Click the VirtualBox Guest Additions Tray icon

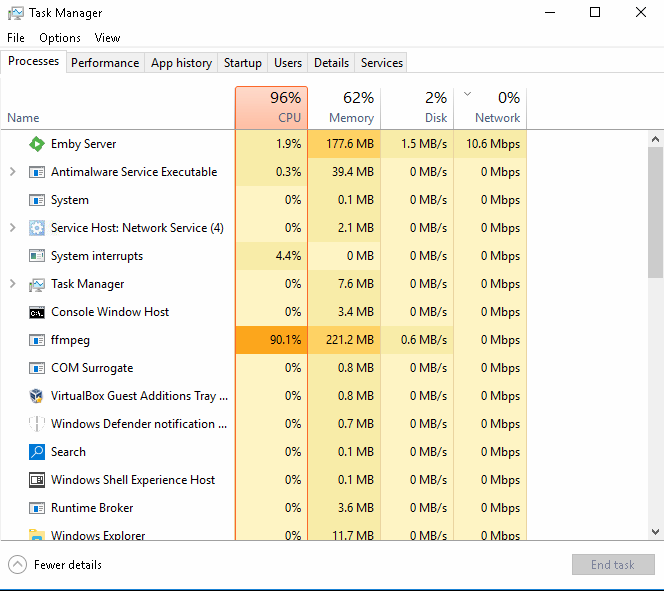coord(37,396)
